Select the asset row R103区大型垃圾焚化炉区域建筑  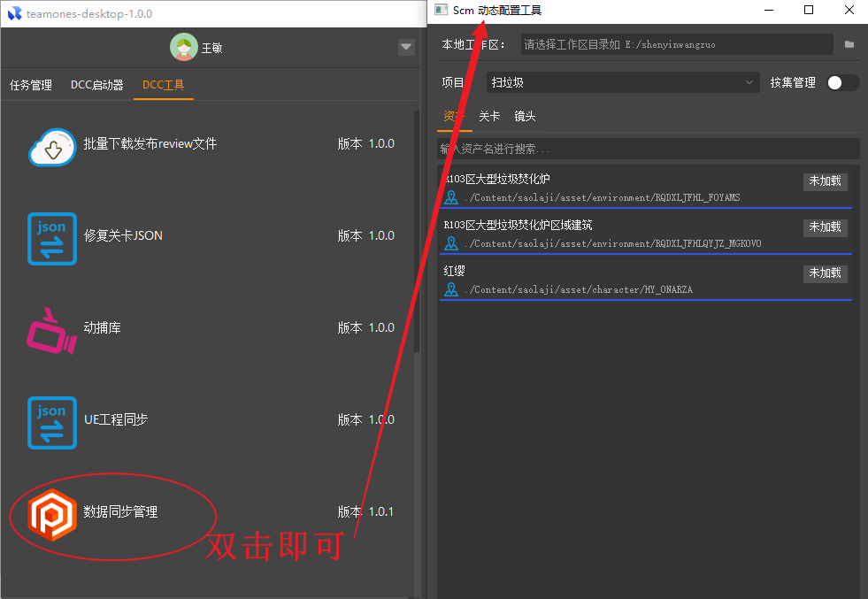coord(645,233)
